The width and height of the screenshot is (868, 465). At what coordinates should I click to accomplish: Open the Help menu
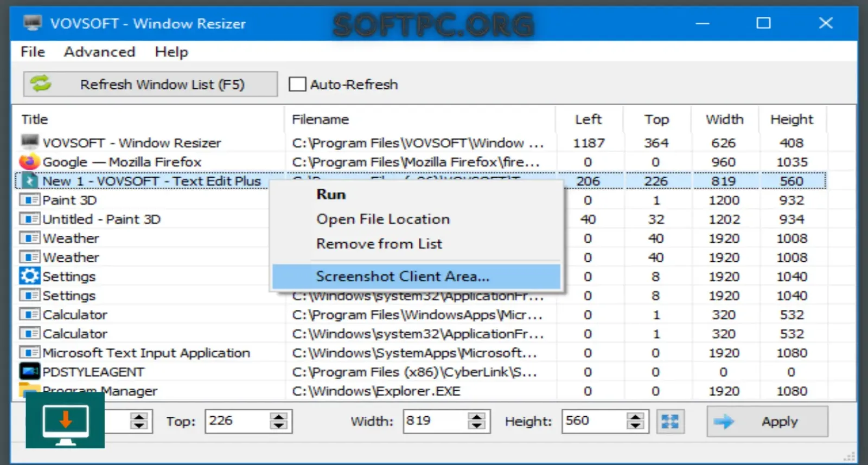pyautogui.click(x=171, y=51)
